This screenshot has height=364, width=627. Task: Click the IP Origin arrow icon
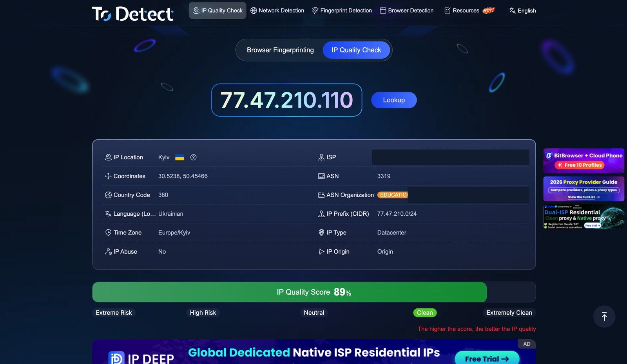[x=321, y=252]
